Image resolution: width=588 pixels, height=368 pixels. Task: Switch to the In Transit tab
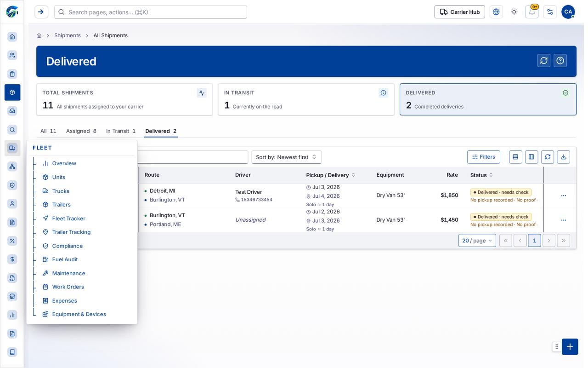tap(121, 131)
